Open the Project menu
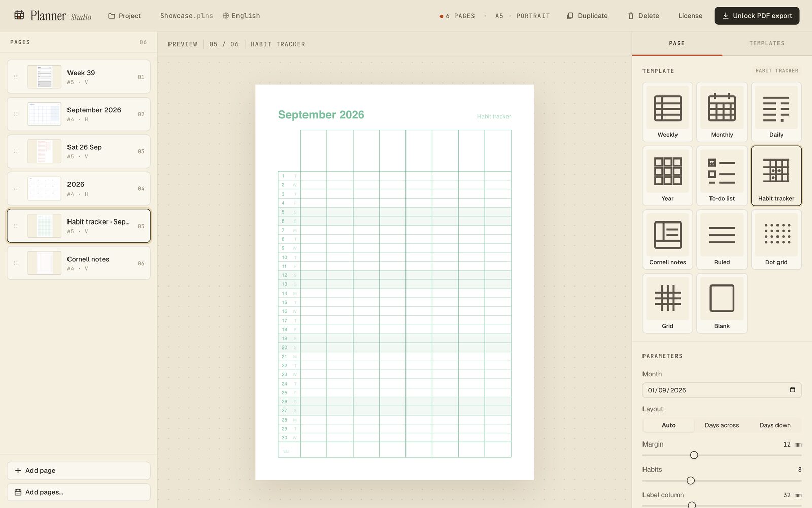The image size is (812, 508). click(124, 16)
